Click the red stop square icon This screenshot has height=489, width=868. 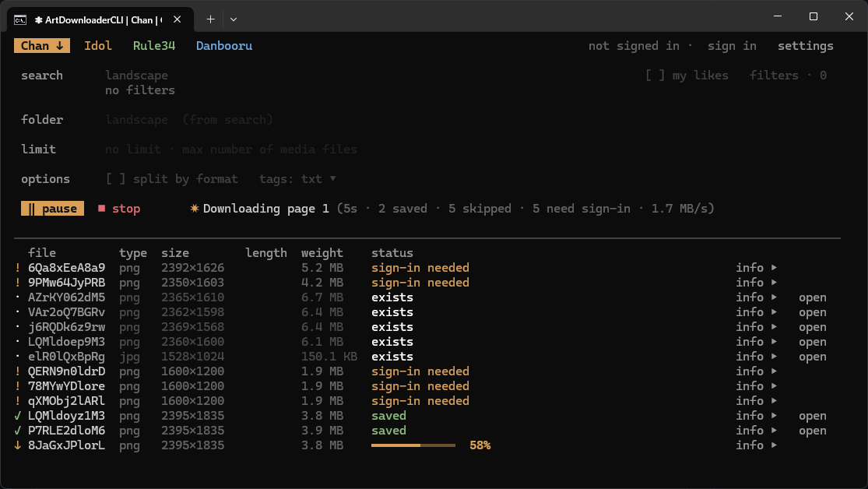(101, 209)
